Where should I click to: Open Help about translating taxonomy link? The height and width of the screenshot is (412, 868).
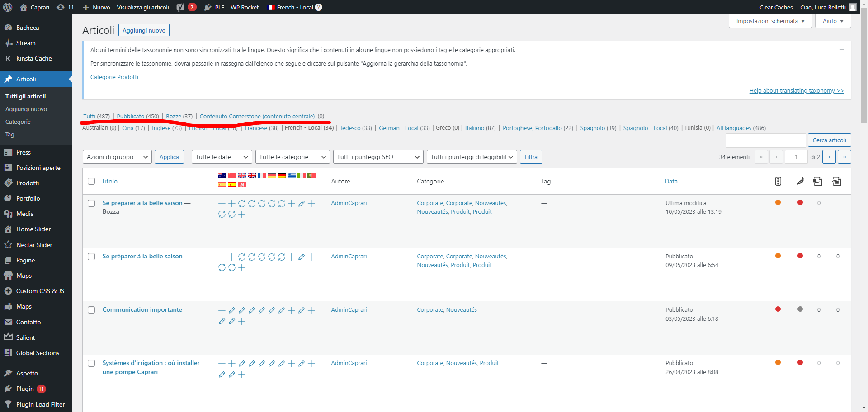click(x=797, y=90)
